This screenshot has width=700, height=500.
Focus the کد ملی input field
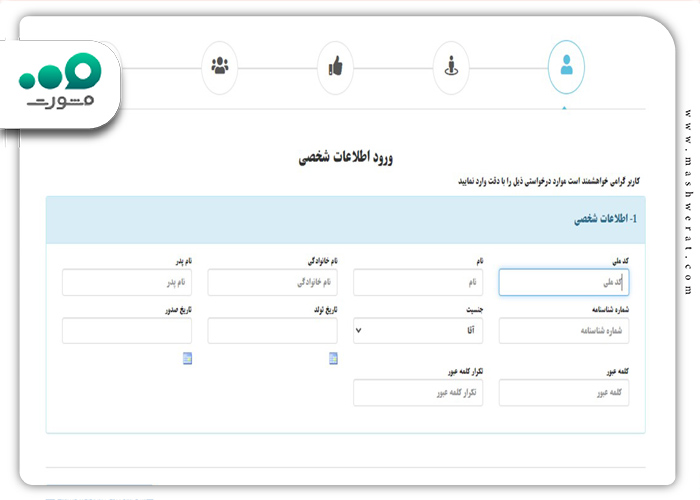pyautogui.click(x=564, y=282)
